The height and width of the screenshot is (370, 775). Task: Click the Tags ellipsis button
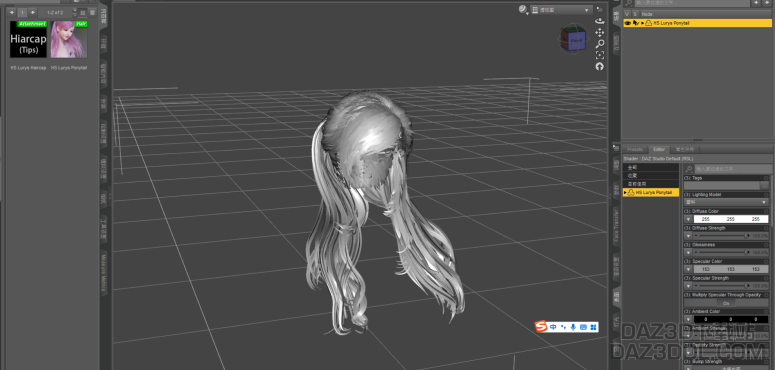coord(765,185)
